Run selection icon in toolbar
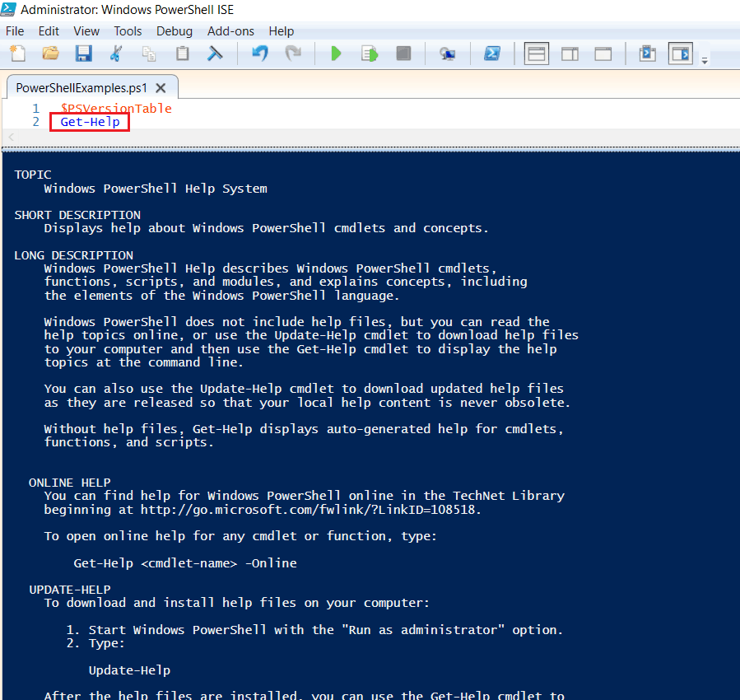The width and height of the screenshot is (740, 700). click(370, 54)
